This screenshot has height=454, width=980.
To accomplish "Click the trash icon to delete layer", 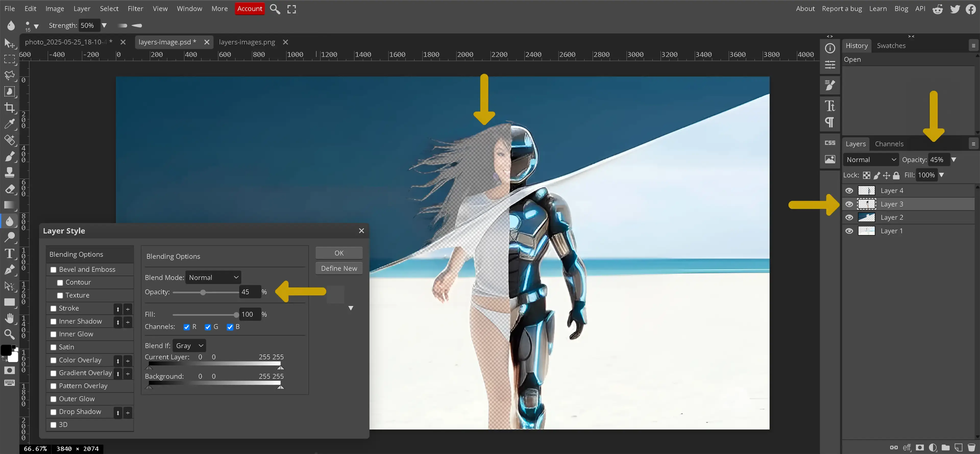I will pos(971,448).
